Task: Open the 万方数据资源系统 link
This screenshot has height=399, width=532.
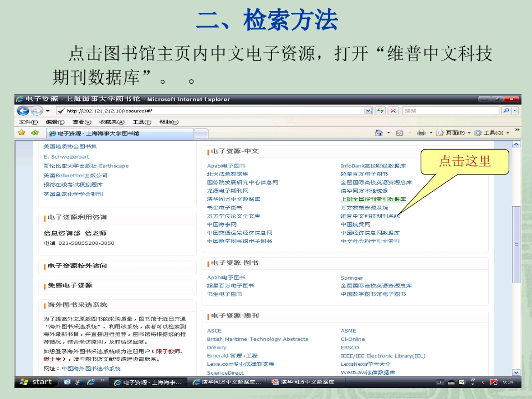Action: pos(364,208)
